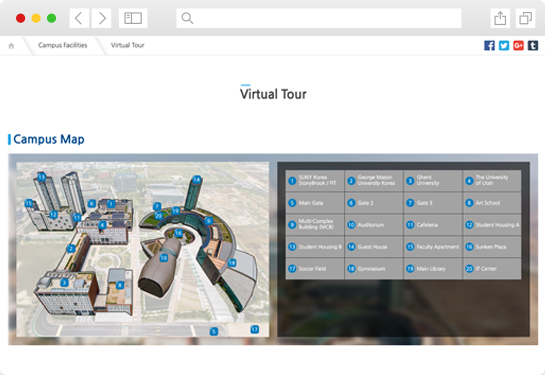Screen dimensions: 545x375
Task: Select Cafeteria legend button
Action: [x=433, y=225]
